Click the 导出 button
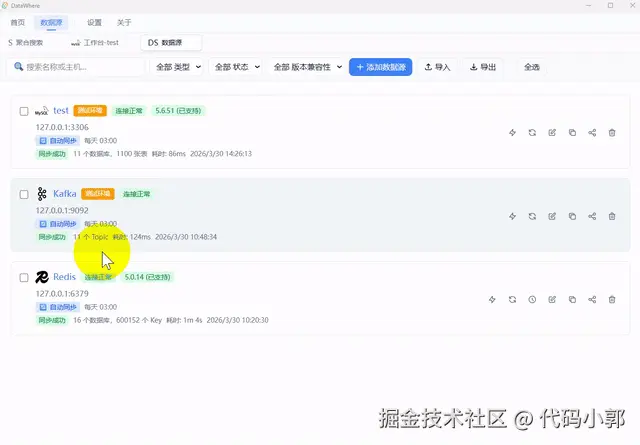The height and width of the screenshot is (445, 640). (483, 67)
